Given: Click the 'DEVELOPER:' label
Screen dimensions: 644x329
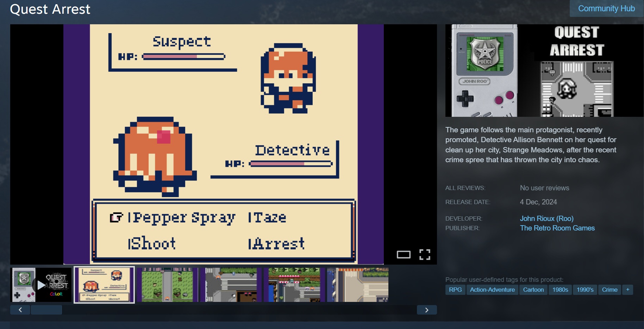Looking at the screenshot, I should [464, 219].
